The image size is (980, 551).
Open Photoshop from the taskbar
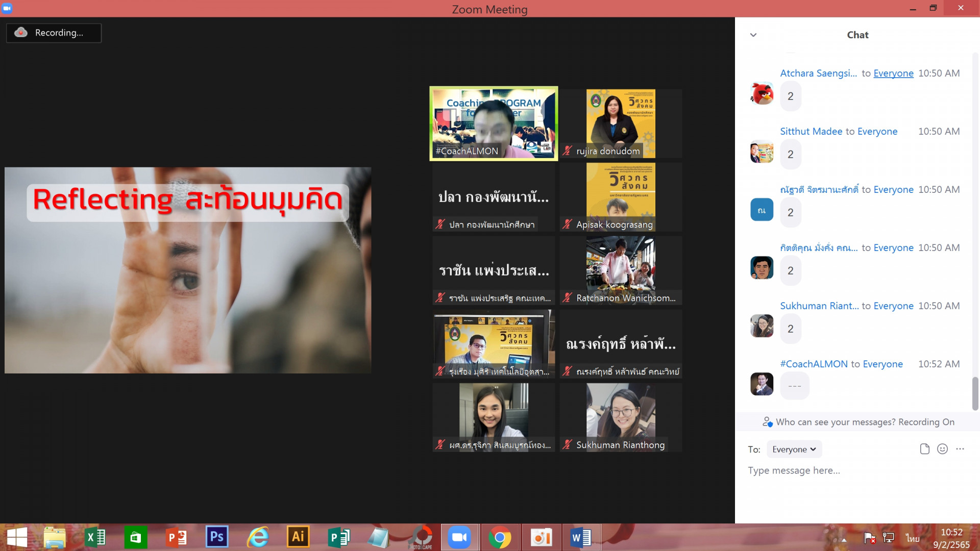[x=217, y=537]
